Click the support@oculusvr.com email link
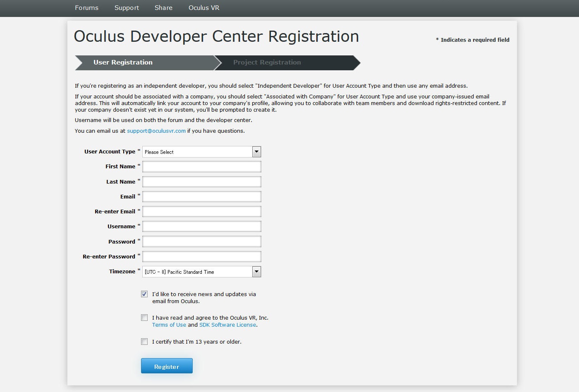The image size is (579, 392). pos(156,131)
